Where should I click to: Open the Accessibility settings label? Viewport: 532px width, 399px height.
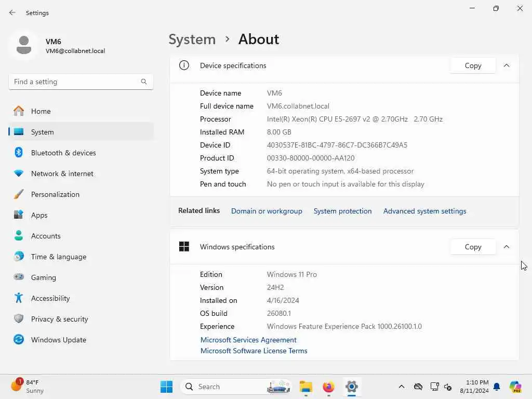[x=50, y=298]
